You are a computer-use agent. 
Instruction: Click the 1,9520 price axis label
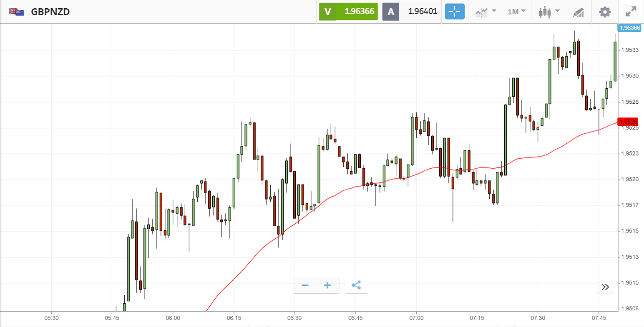tap(630, 179)
